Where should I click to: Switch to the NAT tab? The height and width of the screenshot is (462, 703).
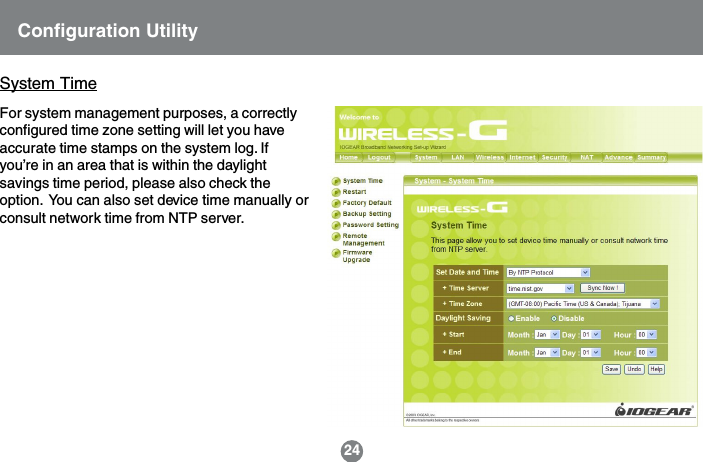point(587,157)
